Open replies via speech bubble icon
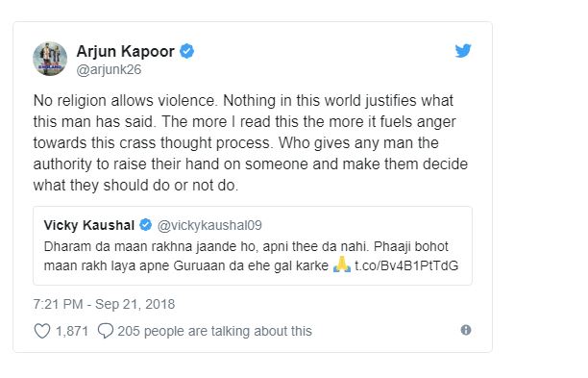588x378 pixels. [x=106, y=331]
